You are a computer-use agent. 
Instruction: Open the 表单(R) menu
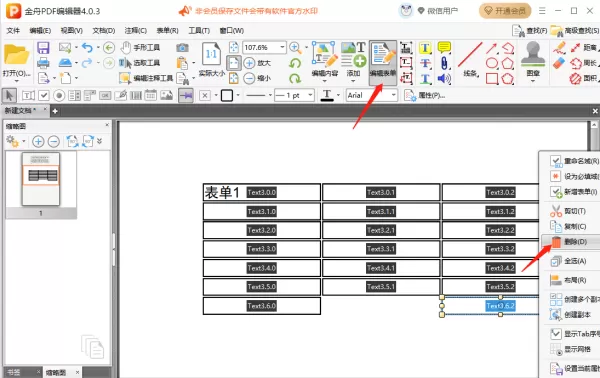(x=167, y=30)
